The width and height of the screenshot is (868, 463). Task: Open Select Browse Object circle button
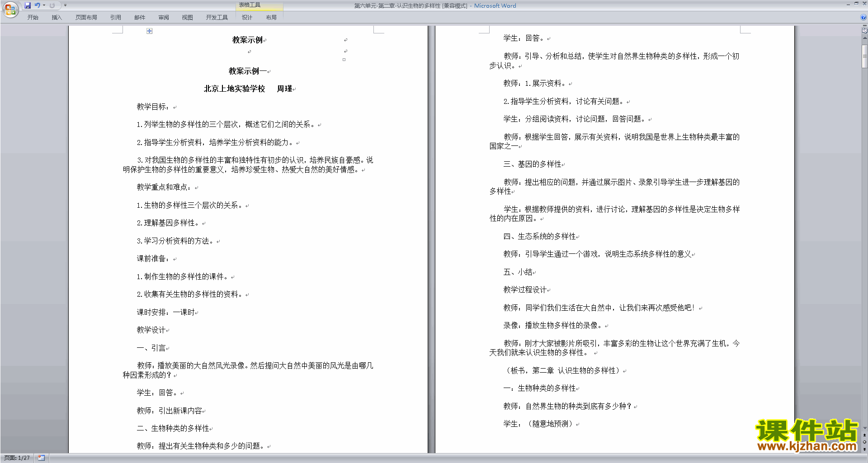(x=865, y=442)
